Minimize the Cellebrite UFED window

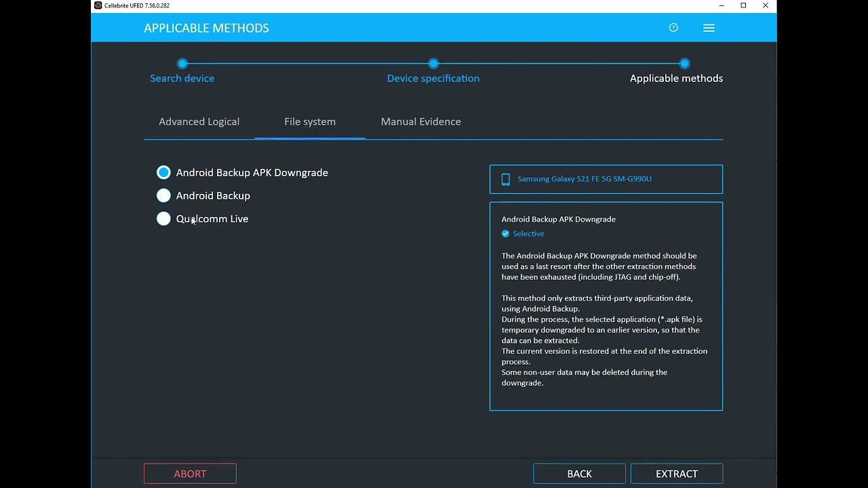coord(722,5)
